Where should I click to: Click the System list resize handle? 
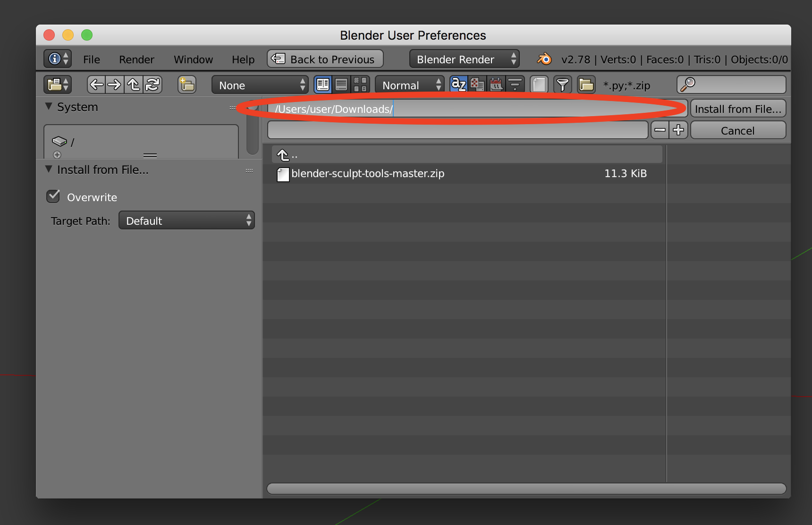pyautogui.click(x=150, y=155)
